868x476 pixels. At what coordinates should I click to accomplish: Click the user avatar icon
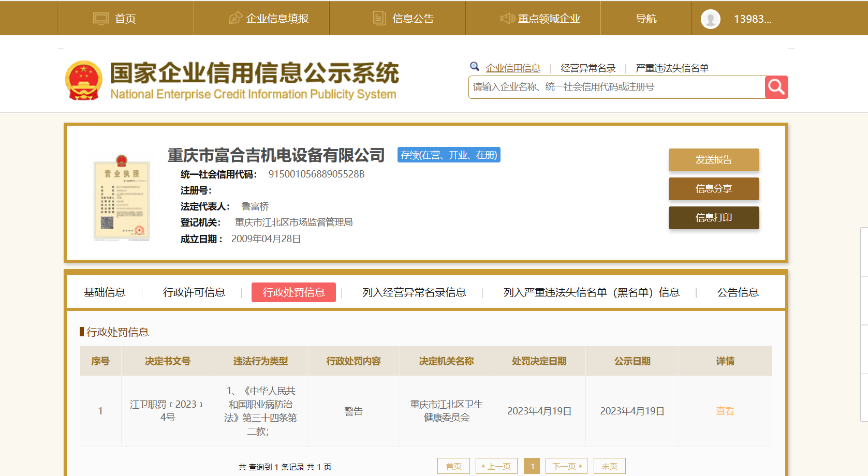tap(711, 19)
